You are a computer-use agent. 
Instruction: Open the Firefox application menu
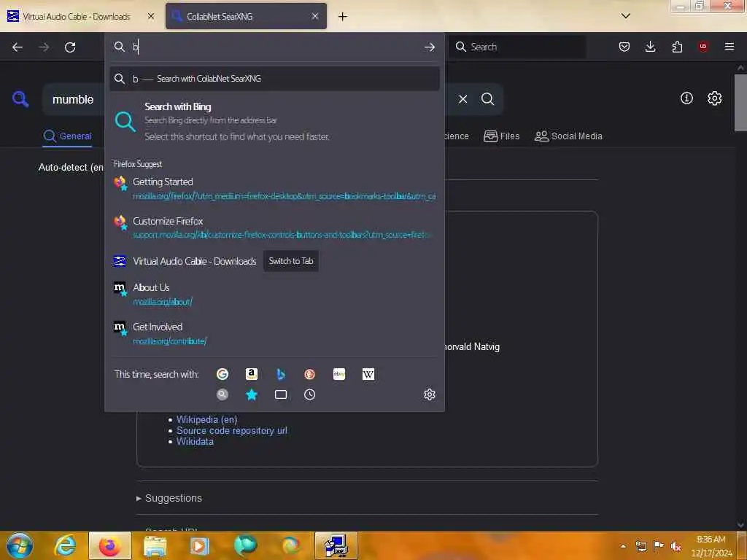click(729, 47)
